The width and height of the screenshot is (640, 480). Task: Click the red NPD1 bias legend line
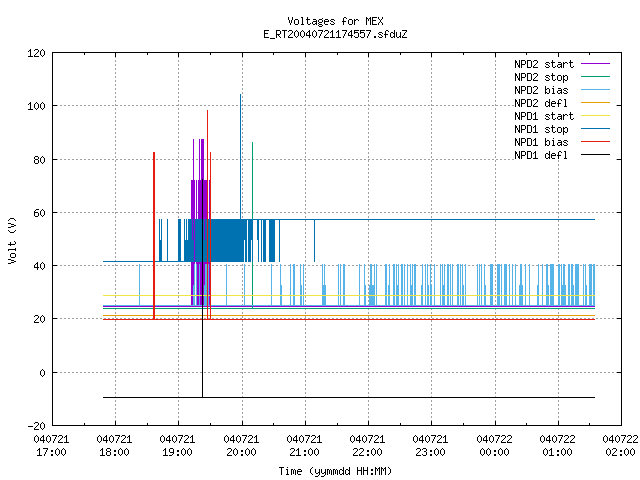(595, 142)
